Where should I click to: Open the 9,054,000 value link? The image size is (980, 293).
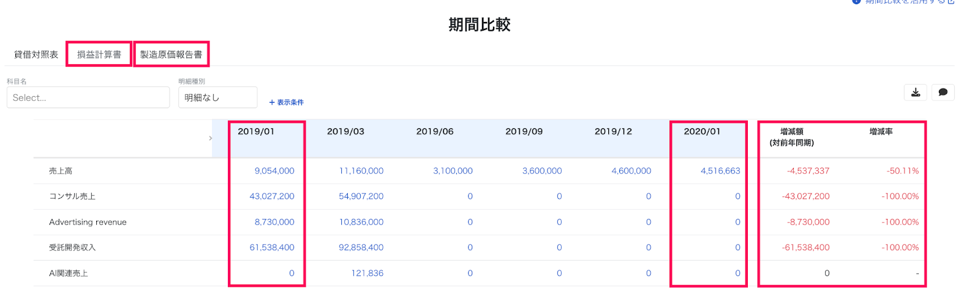tap(274, 171)
